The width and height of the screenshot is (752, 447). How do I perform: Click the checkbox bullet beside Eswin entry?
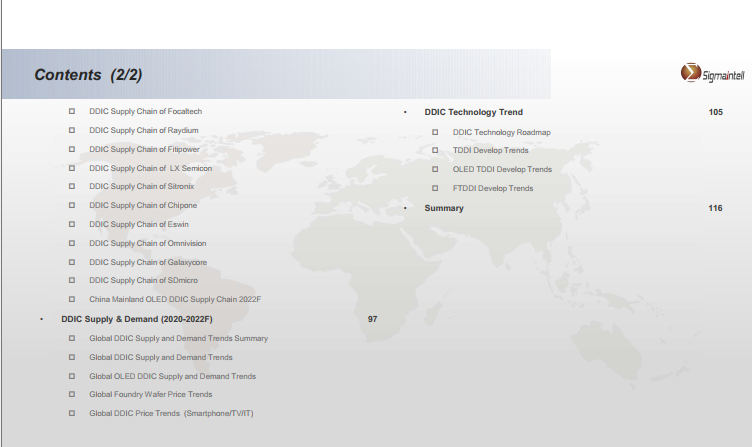point(72,224)
